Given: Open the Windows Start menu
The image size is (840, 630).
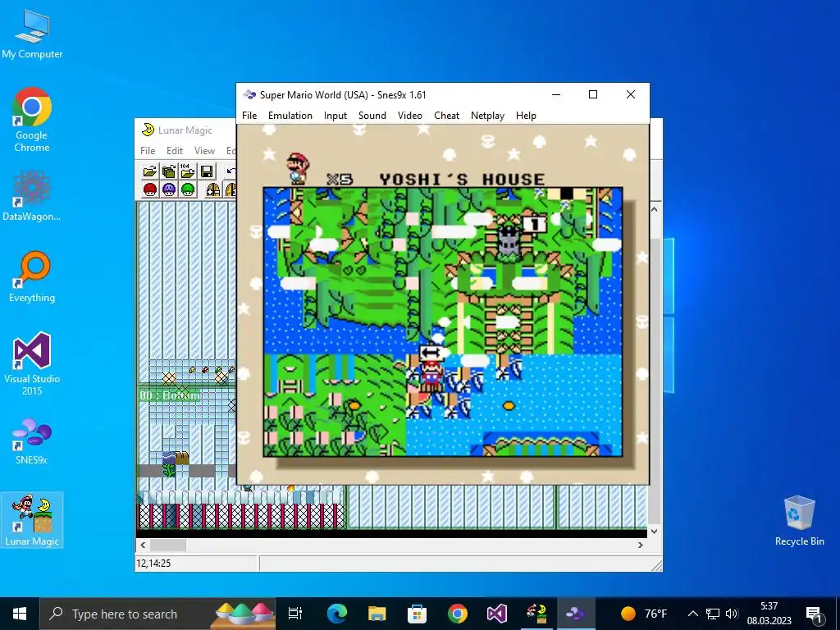Looking at the screenshot, I should (20, 614).
